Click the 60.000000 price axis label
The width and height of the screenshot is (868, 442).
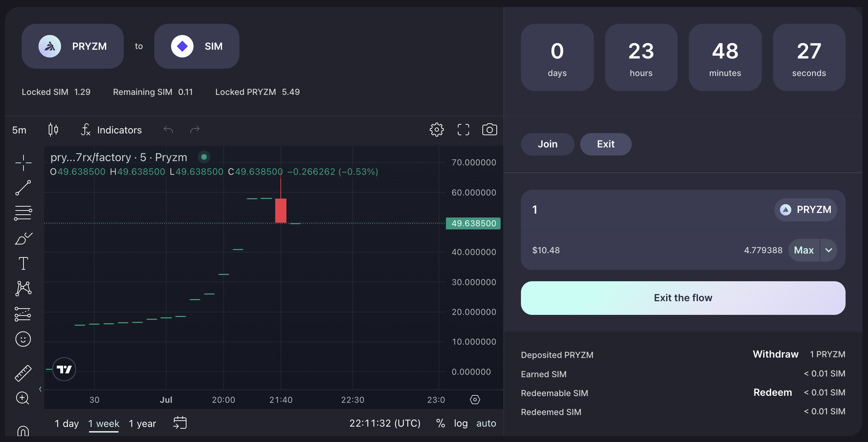(474, 193)
